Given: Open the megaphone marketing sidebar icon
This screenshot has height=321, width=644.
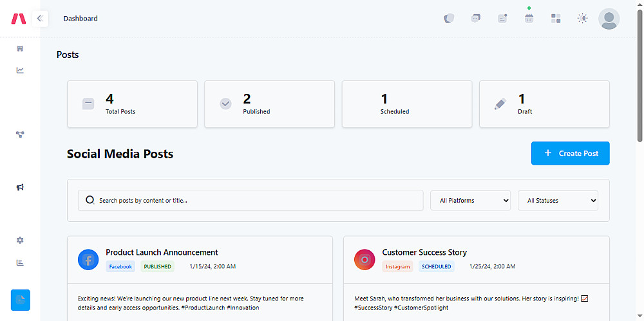Looking at the screenshot, I should [20, 187].
